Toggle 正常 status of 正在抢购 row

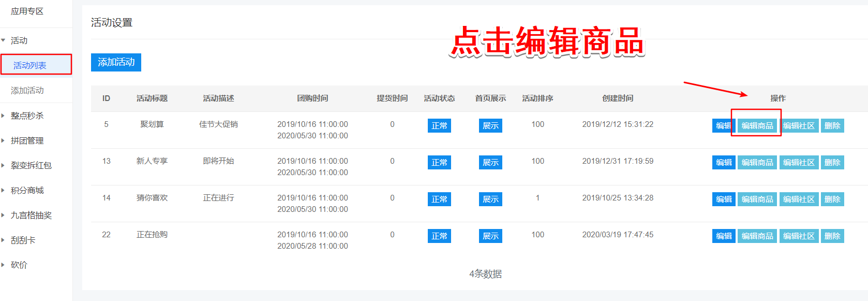[x=439, y=236]
